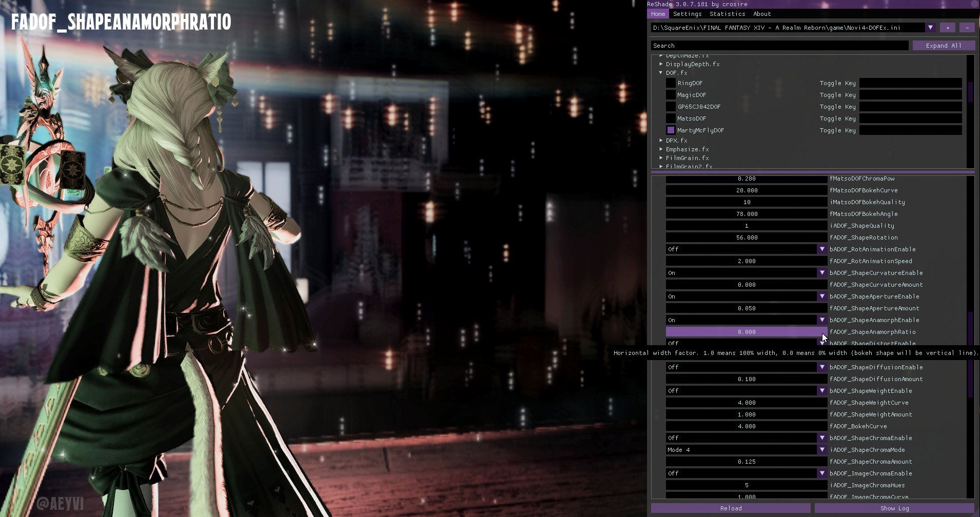980x517 pixels.
Task: Adjust the fADOF_ShapeDiffusionAmount value slider
Action: [747, 379]
